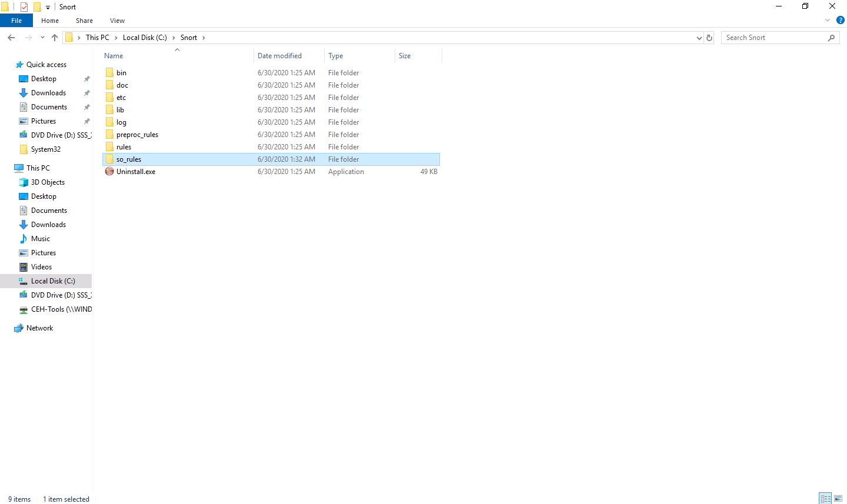Expand address bar history dropdown
The image size is (847, 504).
click(699, 38)
